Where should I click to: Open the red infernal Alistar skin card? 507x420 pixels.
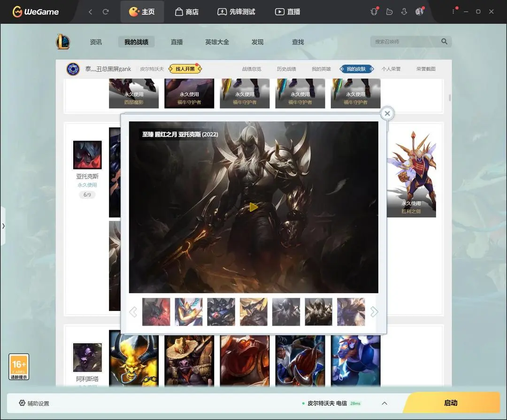pyautogui.click(x=245, y=360)
